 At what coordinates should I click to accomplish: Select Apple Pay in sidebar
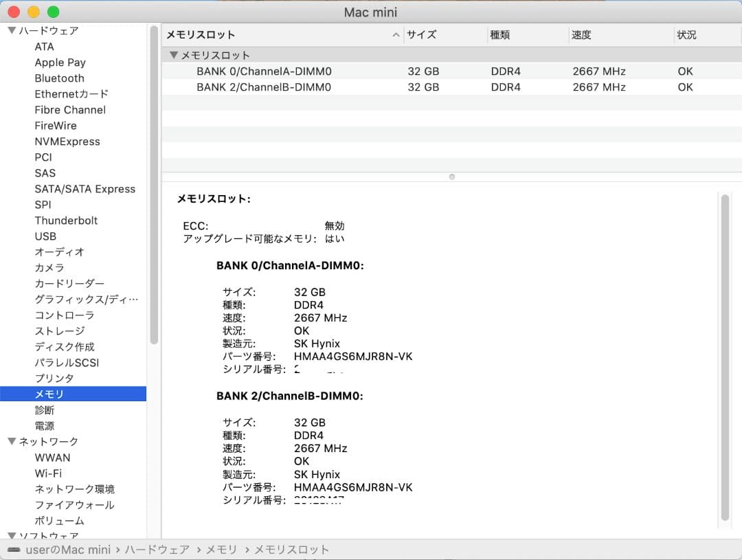click(x=60, y=63)
